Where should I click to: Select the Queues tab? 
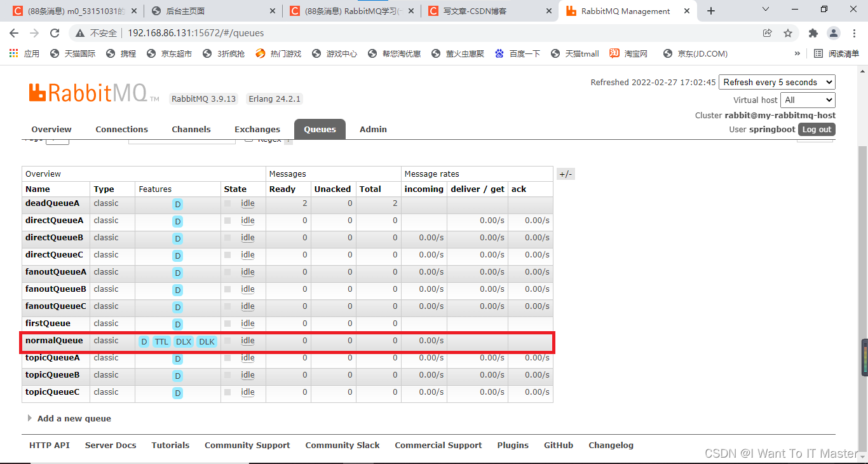point(320,129)
